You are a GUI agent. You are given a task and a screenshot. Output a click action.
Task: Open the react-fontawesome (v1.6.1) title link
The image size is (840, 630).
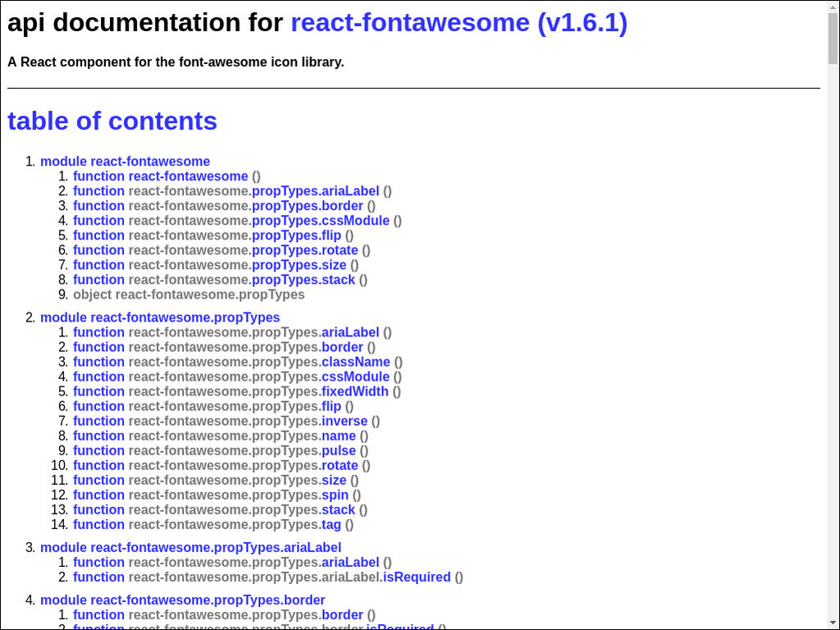click(459, 23)
